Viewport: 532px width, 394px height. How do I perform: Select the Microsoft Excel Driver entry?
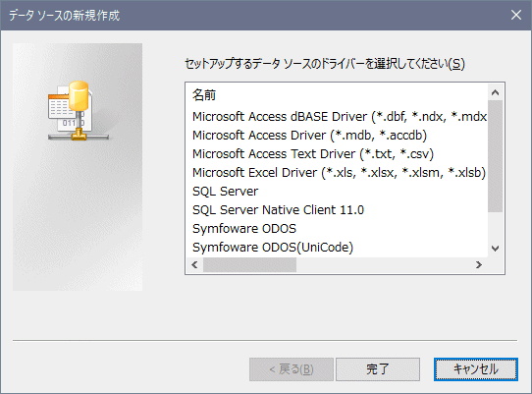click(339, 173)
